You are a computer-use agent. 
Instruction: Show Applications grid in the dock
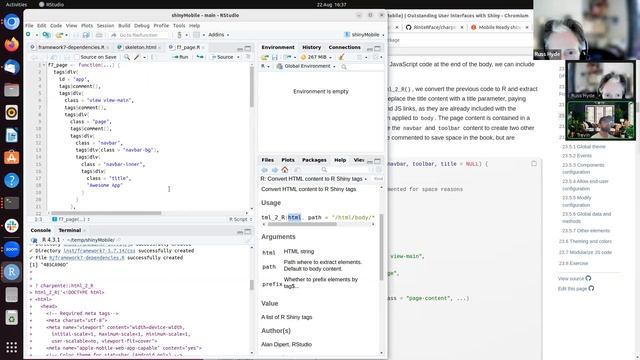point(11,347)
